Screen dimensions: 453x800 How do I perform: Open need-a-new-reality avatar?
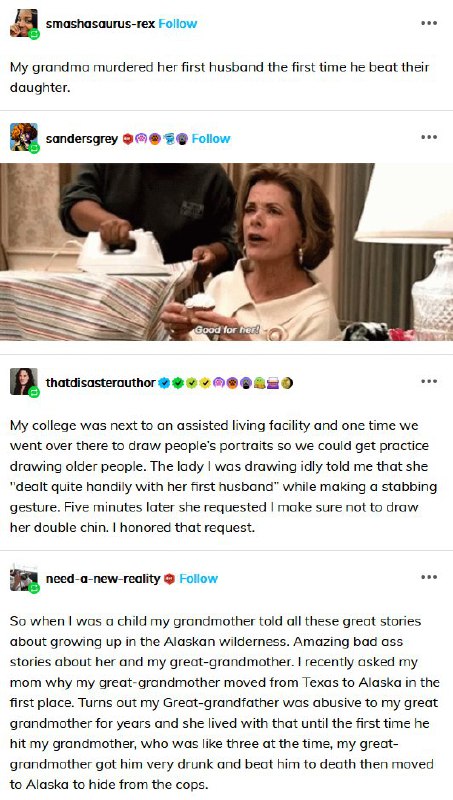23,578
